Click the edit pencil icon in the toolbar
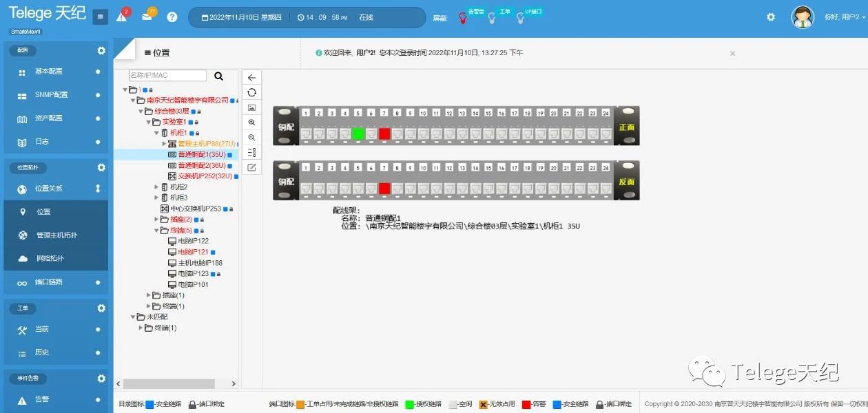This screenshot has width=868, height=413. [251, 167]
